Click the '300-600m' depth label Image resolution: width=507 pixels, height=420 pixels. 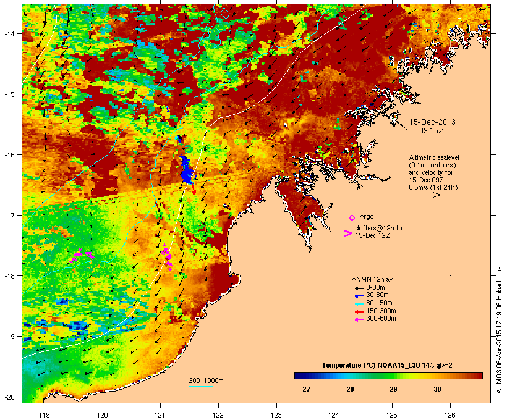[381, 319]
